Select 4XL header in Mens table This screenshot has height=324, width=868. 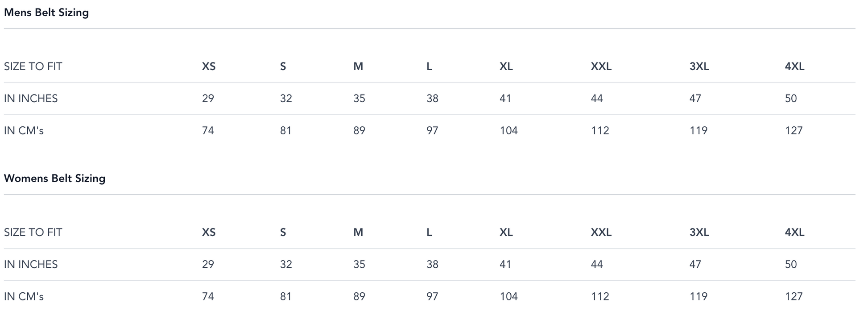click(x=794, y=66)
